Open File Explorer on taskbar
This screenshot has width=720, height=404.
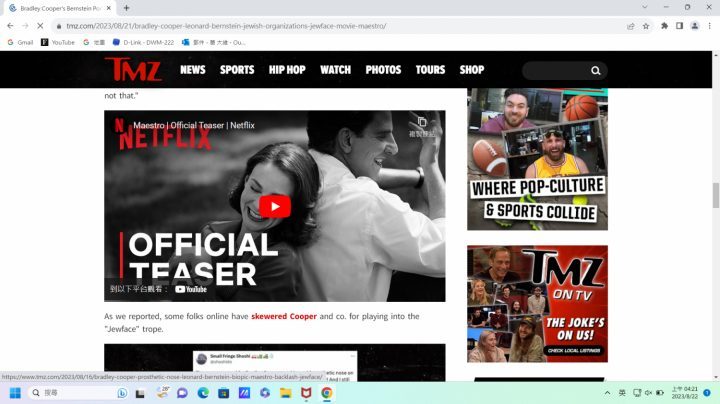coord(286,393)
